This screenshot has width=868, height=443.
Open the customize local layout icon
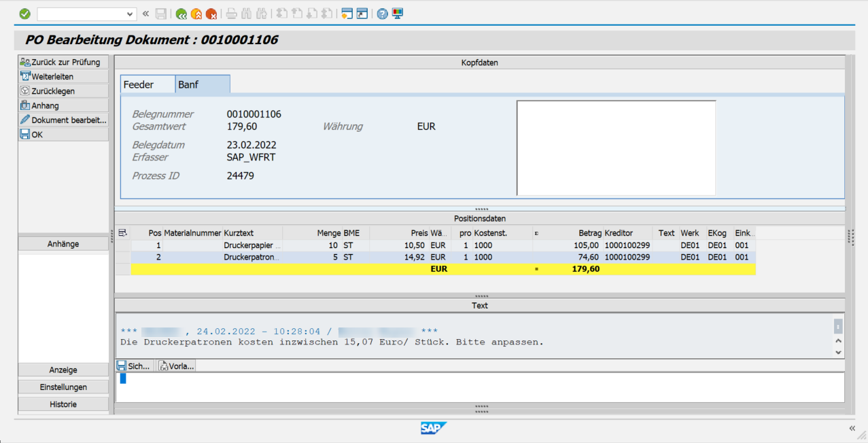396,13
